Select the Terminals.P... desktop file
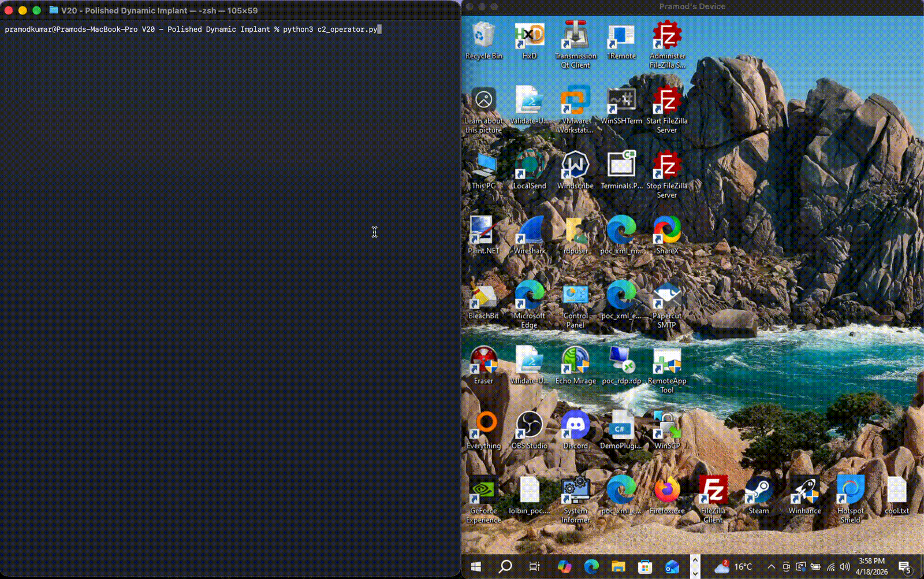924x579 pixels. (x=621, y=170)
